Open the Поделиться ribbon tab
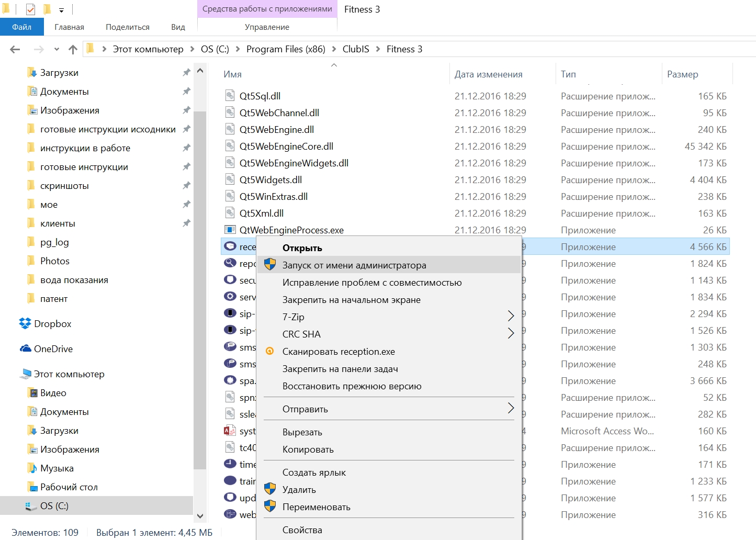This screenshot has width=756, height=540. coord(127,27)
